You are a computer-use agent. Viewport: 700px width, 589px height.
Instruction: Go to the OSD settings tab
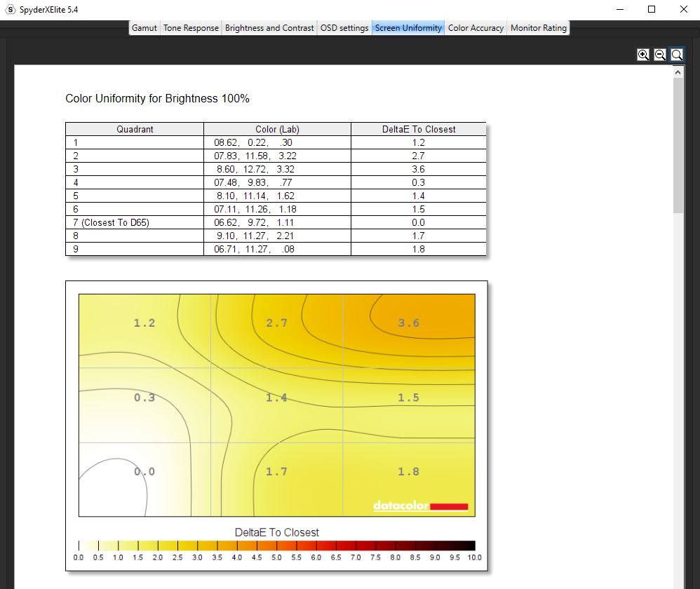[344, 28]
